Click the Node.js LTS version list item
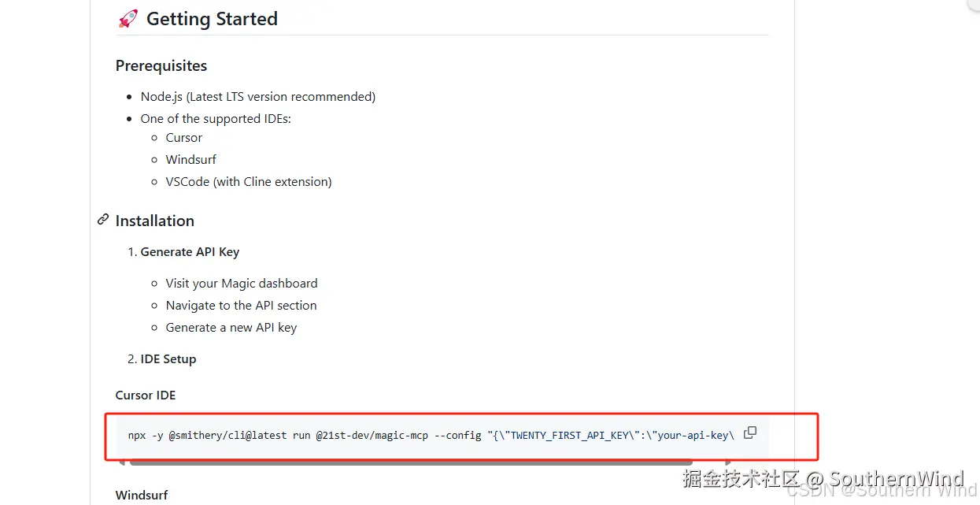The width and height of the screenshot is (980, 505). click(x=258, y=96)
